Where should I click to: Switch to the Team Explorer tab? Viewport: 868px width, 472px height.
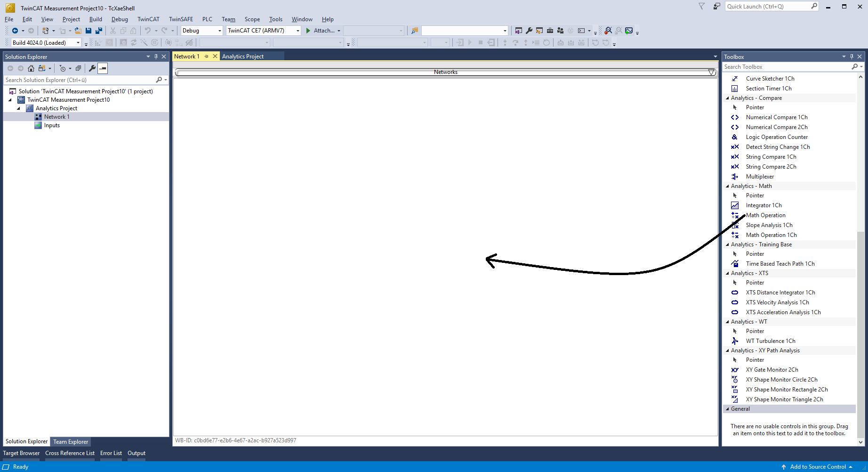70,442
